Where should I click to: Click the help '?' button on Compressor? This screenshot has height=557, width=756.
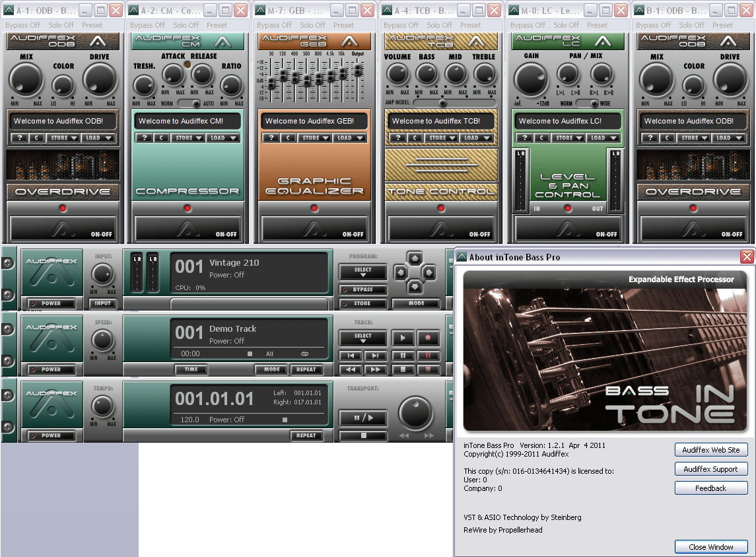pos(144,138)
